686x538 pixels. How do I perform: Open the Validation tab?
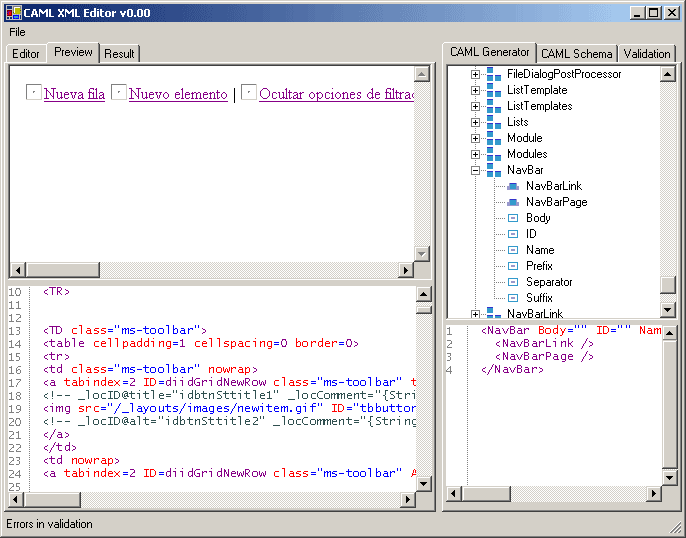[x=647, y=54]
